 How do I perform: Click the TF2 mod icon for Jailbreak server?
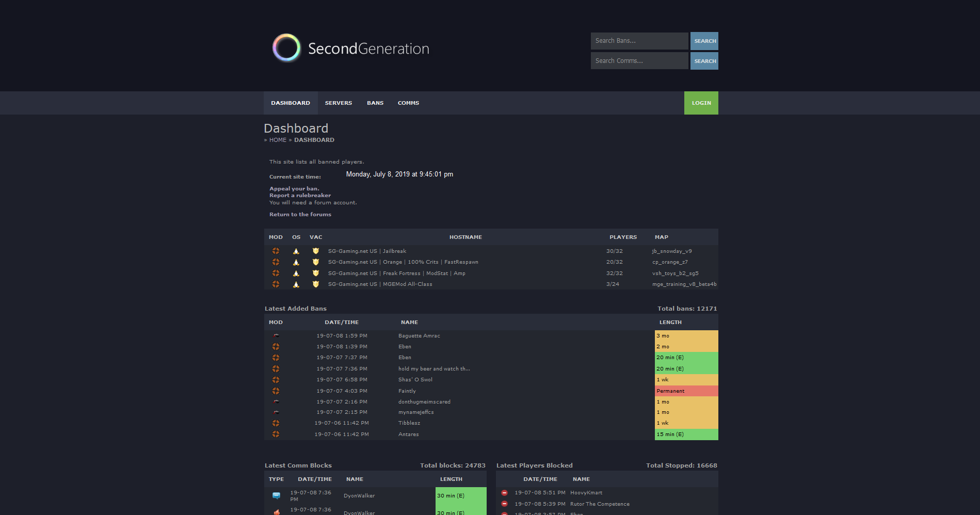[x=276, y=251]
